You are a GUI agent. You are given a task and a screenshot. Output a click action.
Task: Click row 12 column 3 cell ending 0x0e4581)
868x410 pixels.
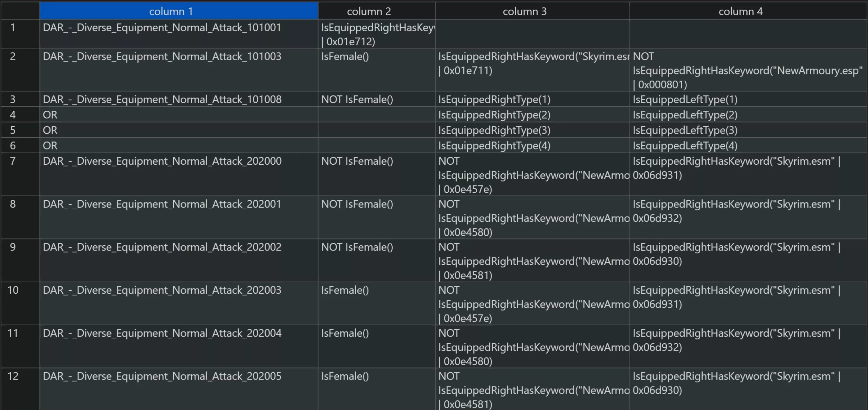point(532,389)
